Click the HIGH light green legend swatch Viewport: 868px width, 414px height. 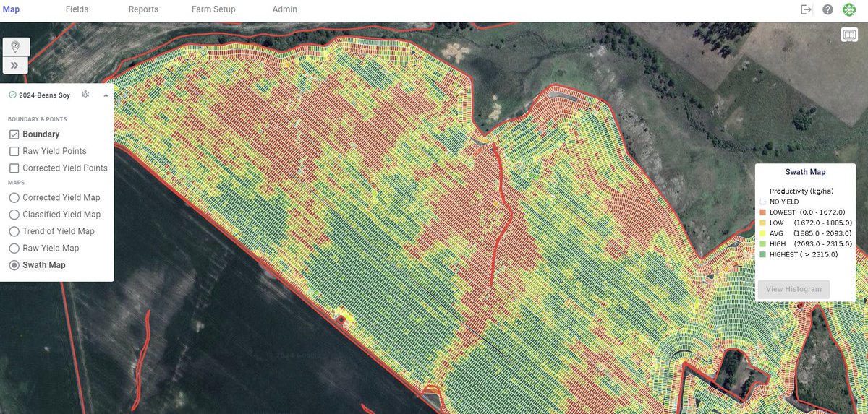(762, 244)
